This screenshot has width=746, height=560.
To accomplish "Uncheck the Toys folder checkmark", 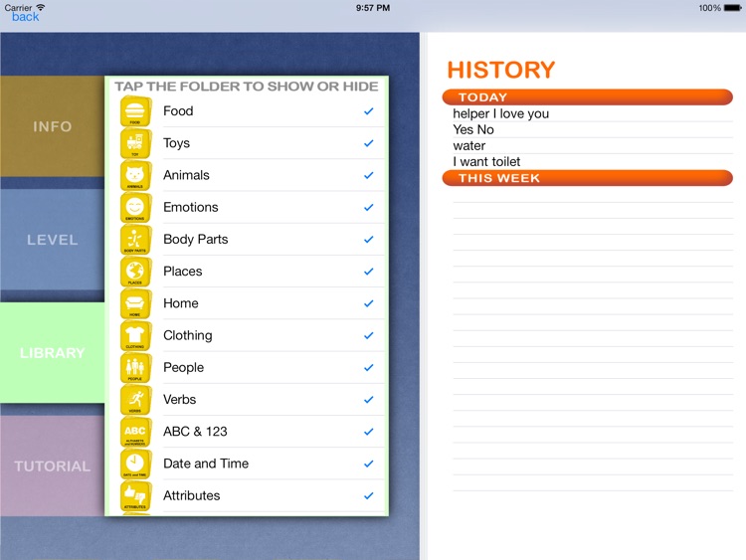I will point(369,143).
